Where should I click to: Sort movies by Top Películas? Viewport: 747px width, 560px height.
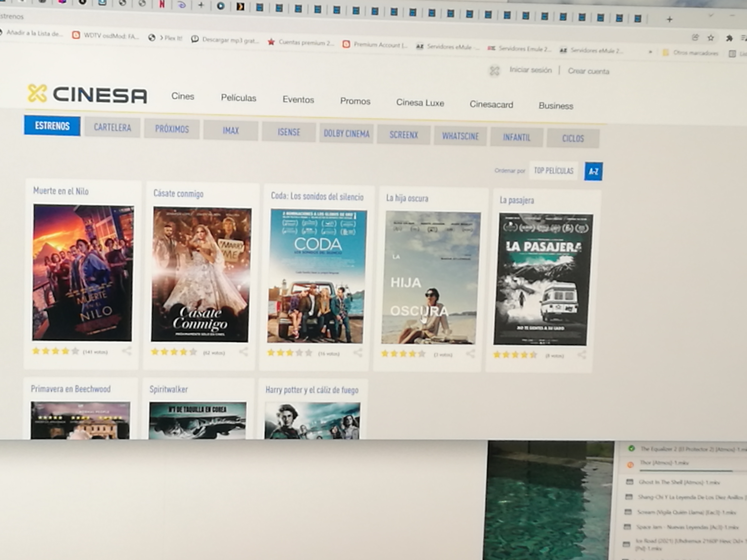pyautogui.click(x=553, y=170)
